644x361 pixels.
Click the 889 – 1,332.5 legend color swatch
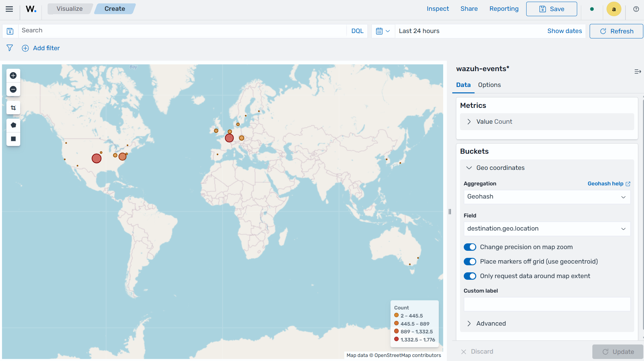[x=396, y=331]
